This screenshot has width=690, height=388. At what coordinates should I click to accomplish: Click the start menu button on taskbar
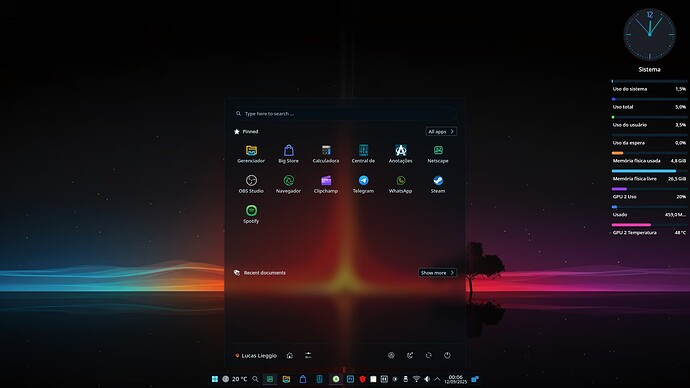[215, 379]
